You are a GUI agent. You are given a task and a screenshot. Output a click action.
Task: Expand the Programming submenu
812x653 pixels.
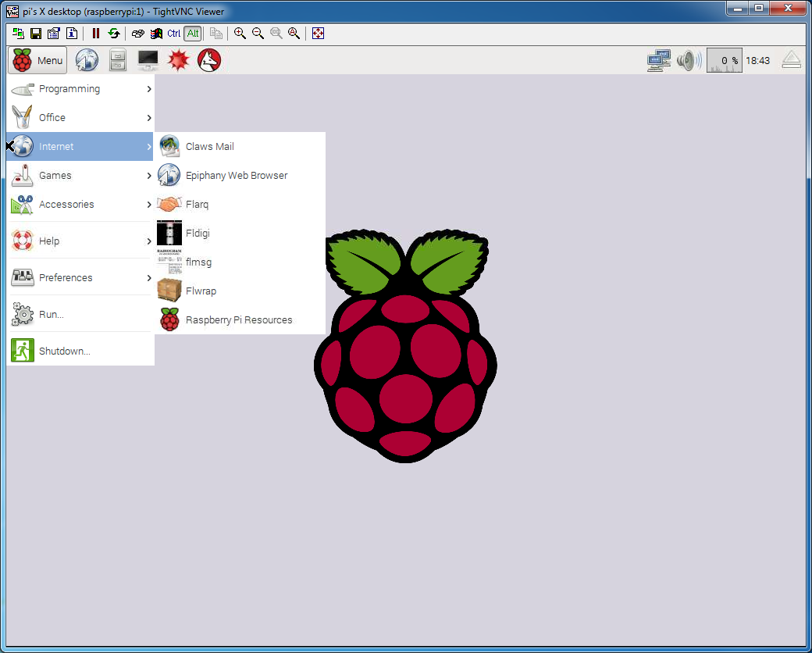[80, 89]
